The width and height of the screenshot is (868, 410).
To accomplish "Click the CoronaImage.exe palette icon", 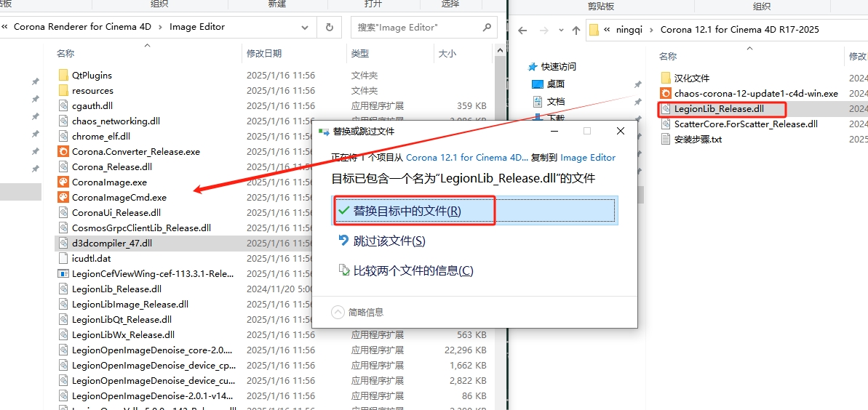I will point(63,182).
